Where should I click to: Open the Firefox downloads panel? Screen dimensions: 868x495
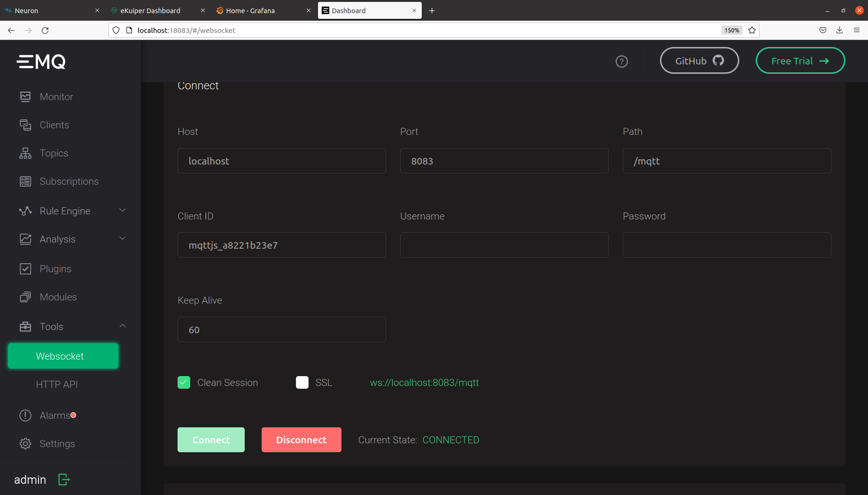(x=840, y=30)
